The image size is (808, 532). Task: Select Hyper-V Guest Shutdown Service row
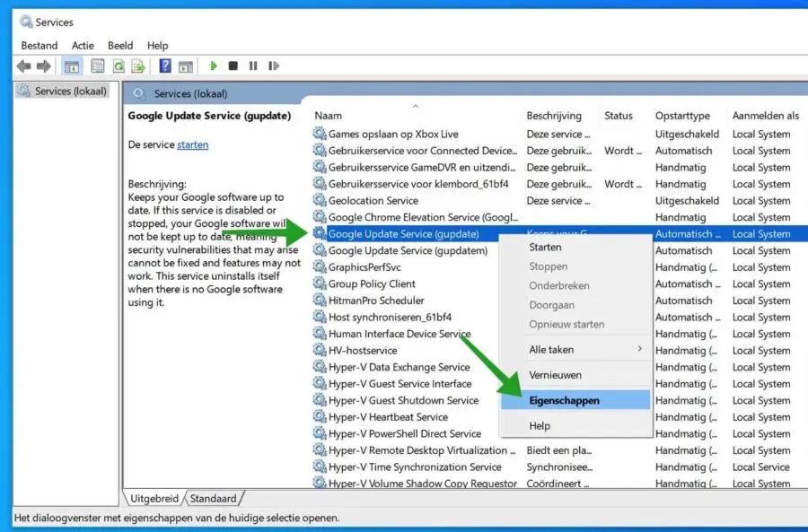coord(559,400)
